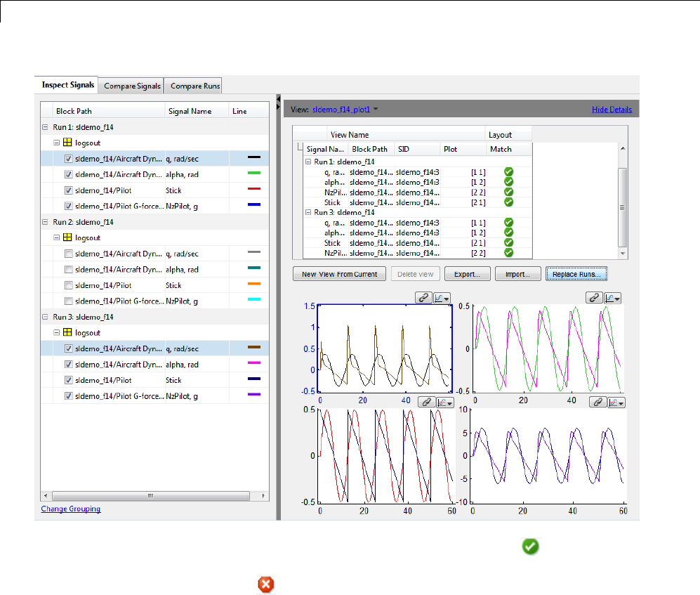The width and height of the screenshot is (700, 595).
Task: Click the green Match checkmark for Run 1 Stick
Action: pyautogui.click(x=509, y=202)
